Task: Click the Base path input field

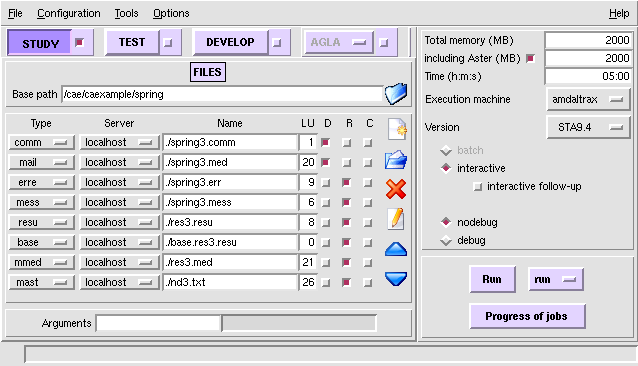Action: [x=222, y=94]
